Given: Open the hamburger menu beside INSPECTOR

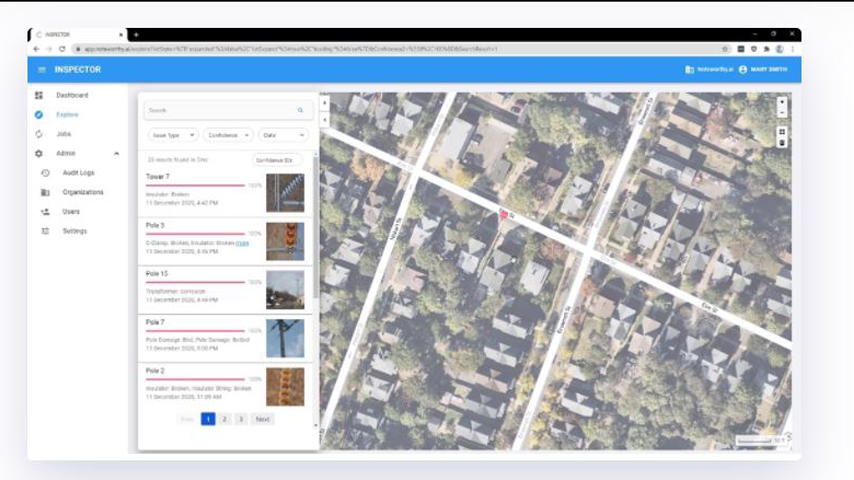Looking at the screenshot, I should pos(41,69).
